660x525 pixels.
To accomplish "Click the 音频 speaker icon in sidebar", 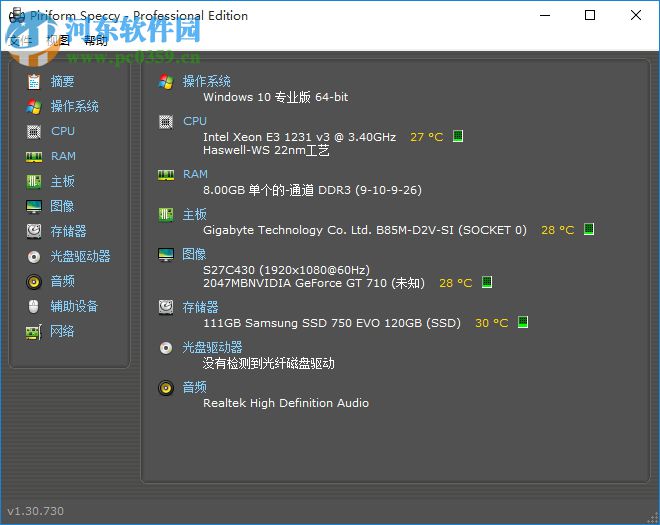I will tap(34, 282).
